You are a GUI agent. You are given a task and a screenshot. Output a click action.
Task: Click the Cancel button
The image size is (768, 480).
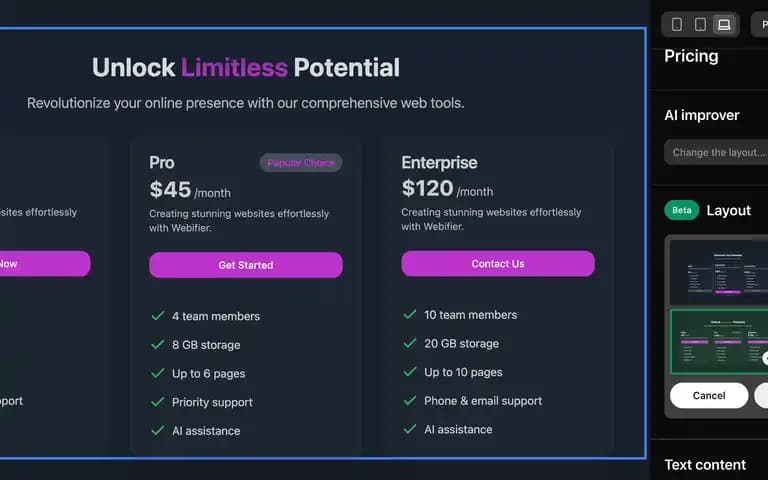[x=709, y=395]
